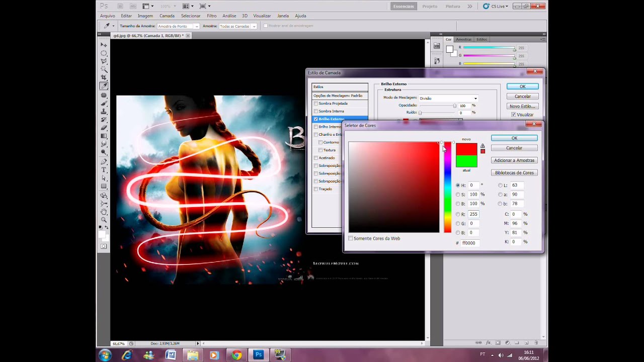644x362 pixels.
Task: Open the tool preset picker arrow
Action: click(113, 26)
